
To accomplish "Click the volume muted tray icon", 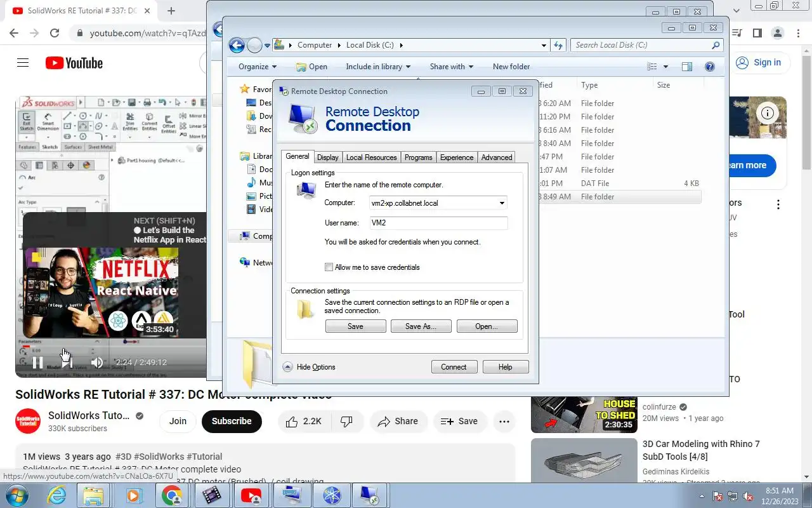I will 749,496.
